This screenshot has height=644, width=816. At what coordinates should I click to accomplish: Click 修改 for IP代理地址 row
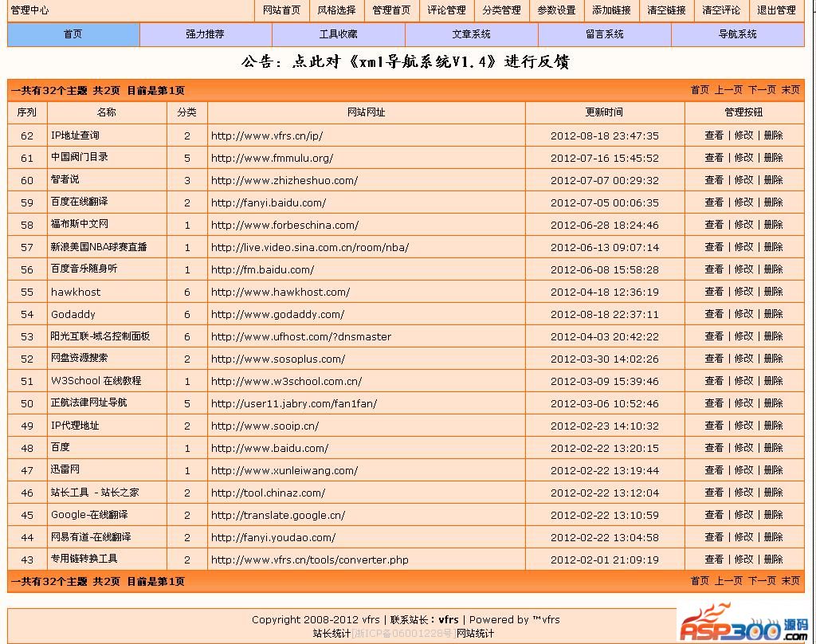point(743,426)
